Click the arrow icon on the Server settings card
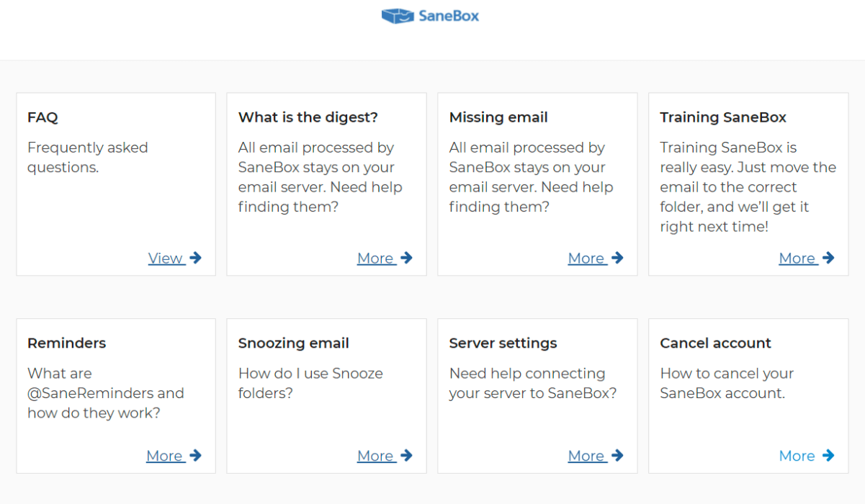 pyautogui.click(x=617, y=455)
